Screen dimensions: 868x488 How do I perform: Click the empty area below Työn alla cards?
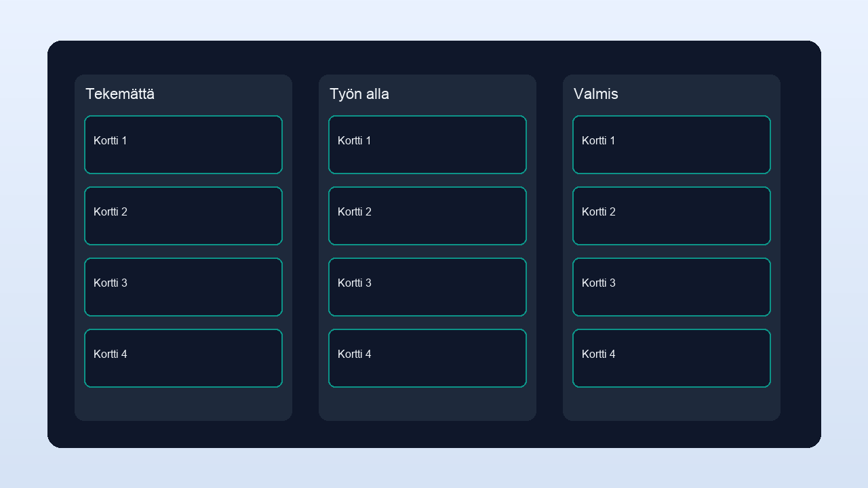[x=427, y=403]
